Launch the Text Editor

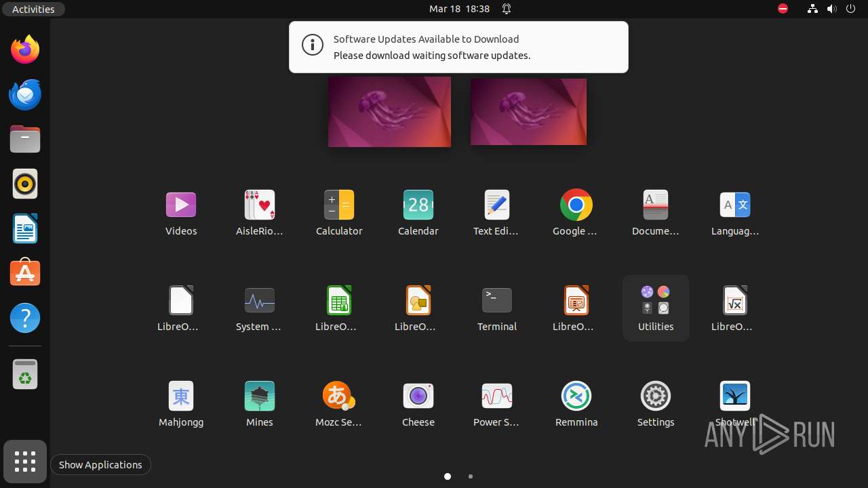point(497,212)
